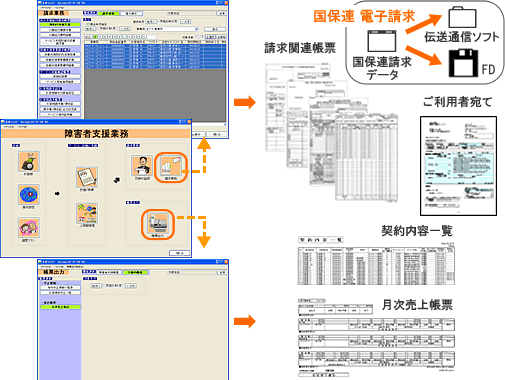Click the circled printer output icon
Screen dimensions: 505x380
(x=158, y=224)
